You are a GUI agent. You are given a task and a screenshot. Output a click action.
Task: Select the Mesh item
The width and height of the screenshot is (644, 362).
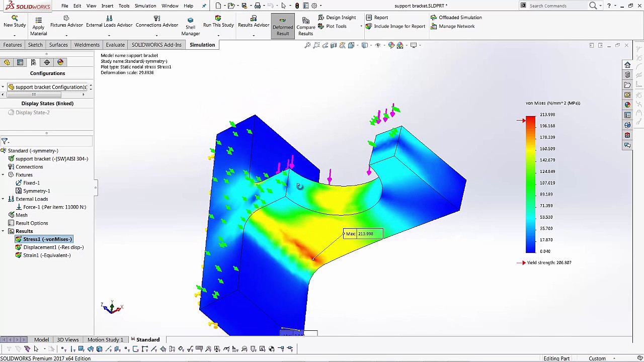coord(18,215)
